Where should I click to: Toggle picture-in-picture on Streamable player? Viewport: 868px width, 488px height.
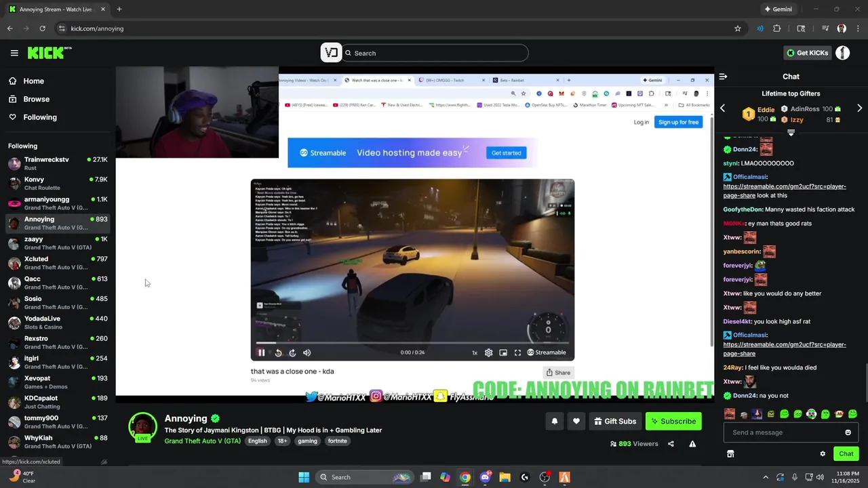(x=503, y=352)
